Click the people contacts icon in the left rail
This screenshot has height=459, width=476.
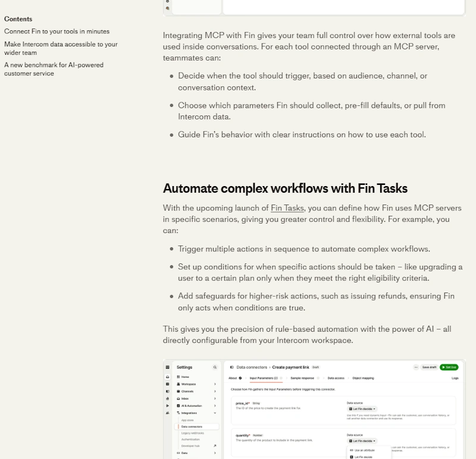pos(168,413)
